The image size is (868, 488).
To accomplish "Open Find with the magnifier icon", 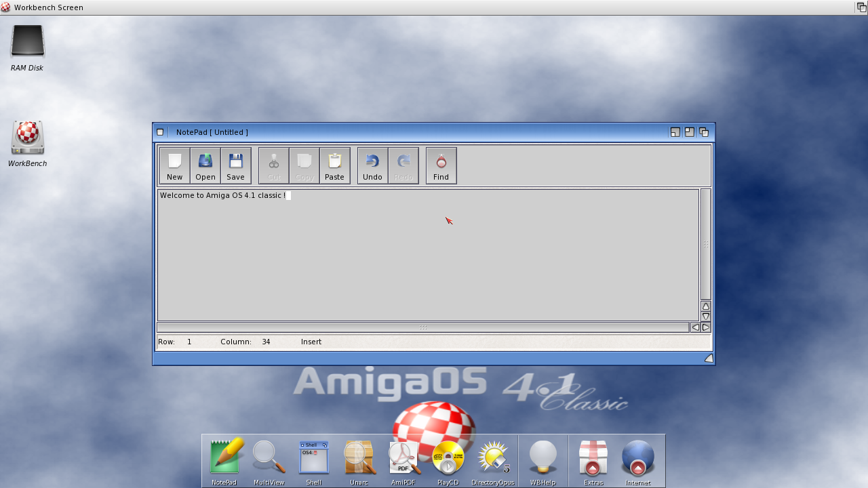I will coord(441,165).
